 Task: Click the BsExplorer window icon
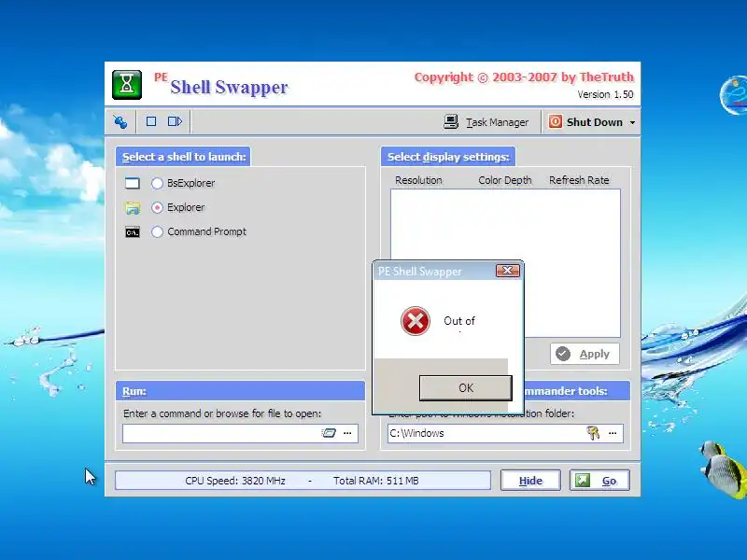click(x=133, y=183)
